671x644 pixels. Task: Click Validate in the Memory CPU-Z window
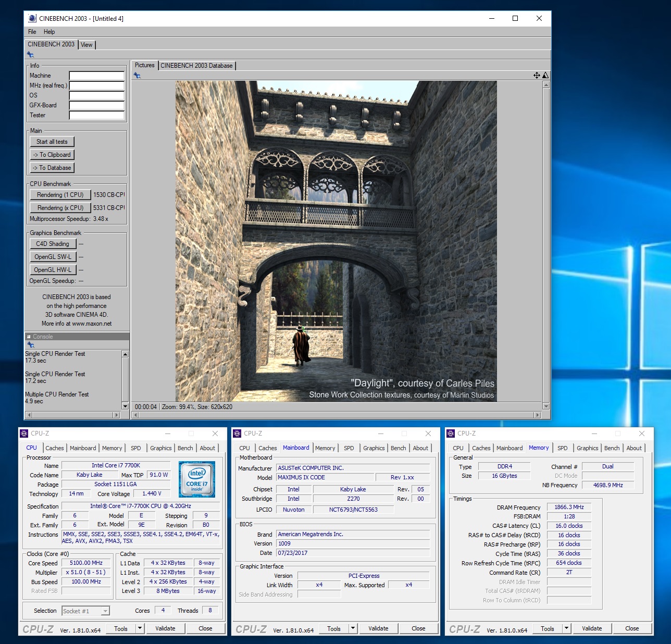[592, 628]
